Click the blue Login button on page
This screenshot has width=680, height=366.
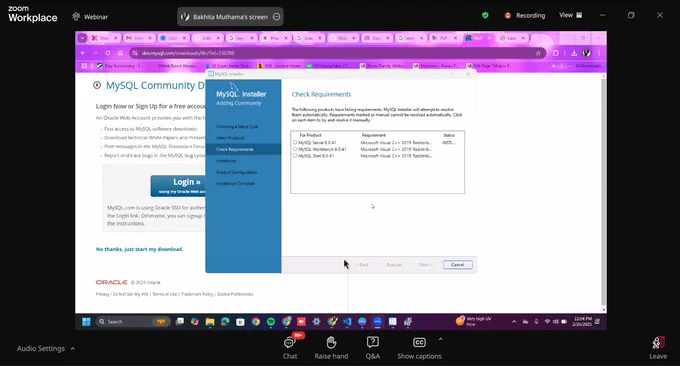[178, 186]
